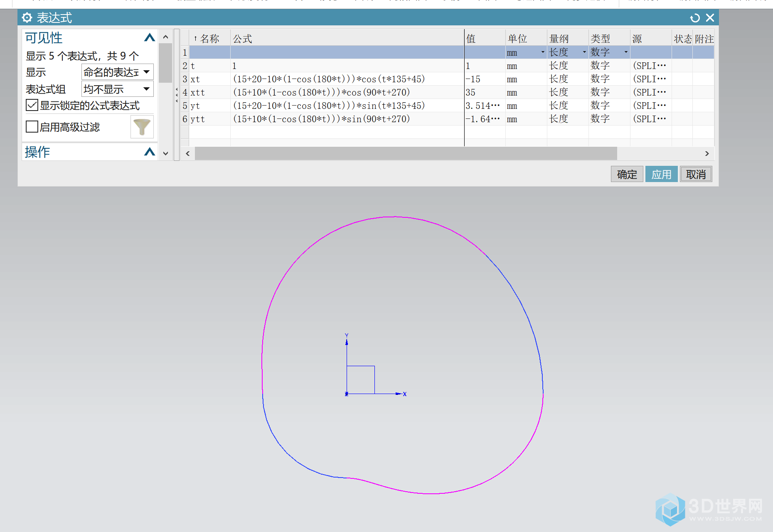Click the panel collapse handle between panes

pyautogui.click(x=177, y=95)
